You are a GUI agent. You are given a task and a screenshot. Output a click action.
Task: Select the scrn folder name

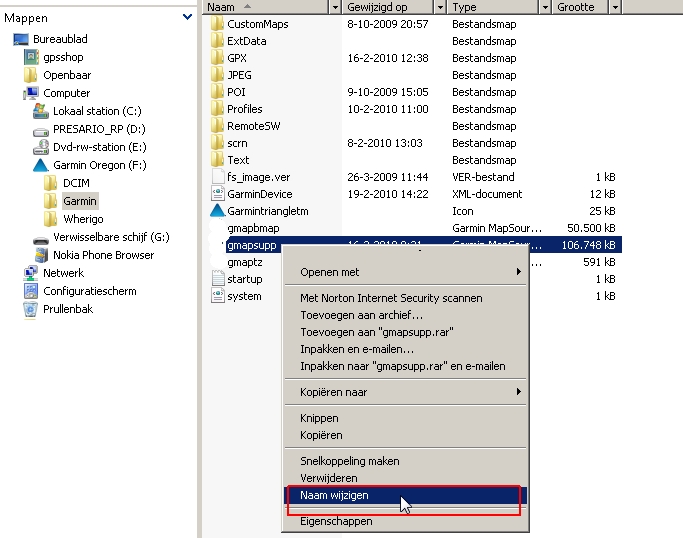click(x=237, y=143)
